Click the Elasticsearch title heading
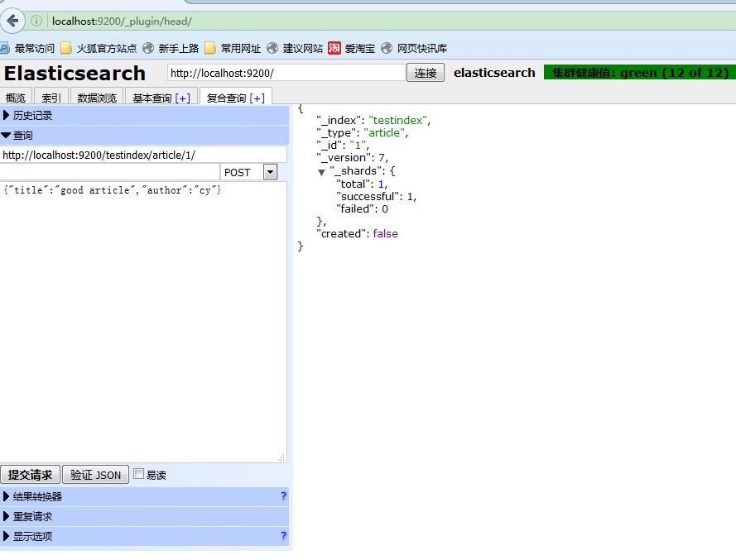 coord(75,73)
